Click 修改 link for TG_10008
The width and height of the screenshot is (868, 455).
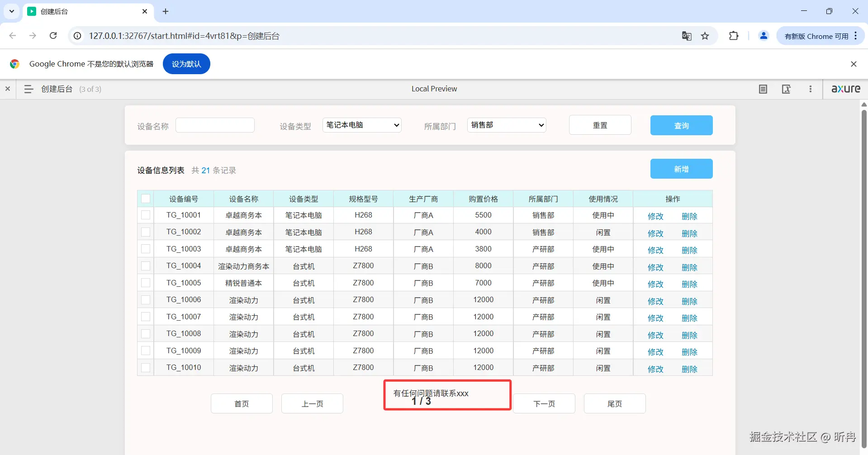(x=655, y=335)
